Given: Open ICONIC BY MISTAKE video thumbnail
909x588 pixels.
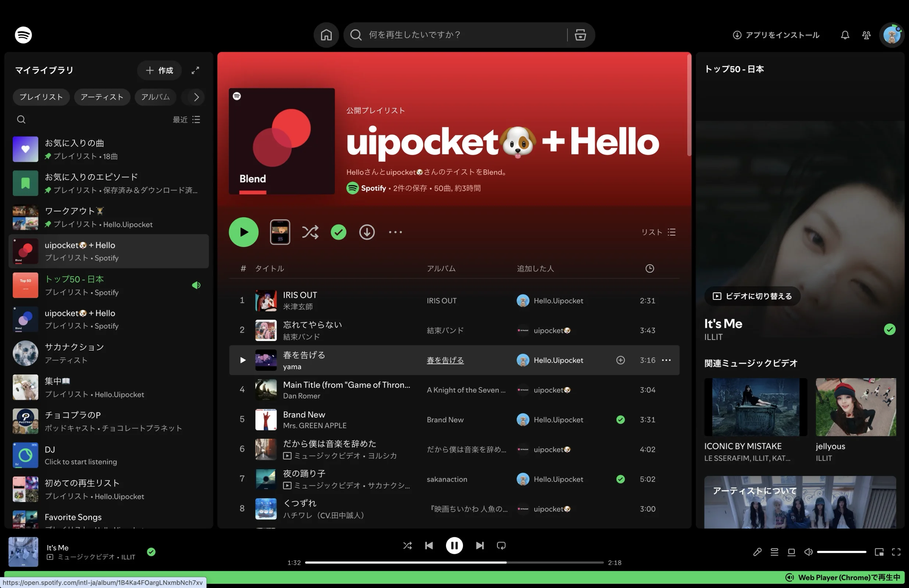Looking at the screenshot, I should [x=755, y=407].
